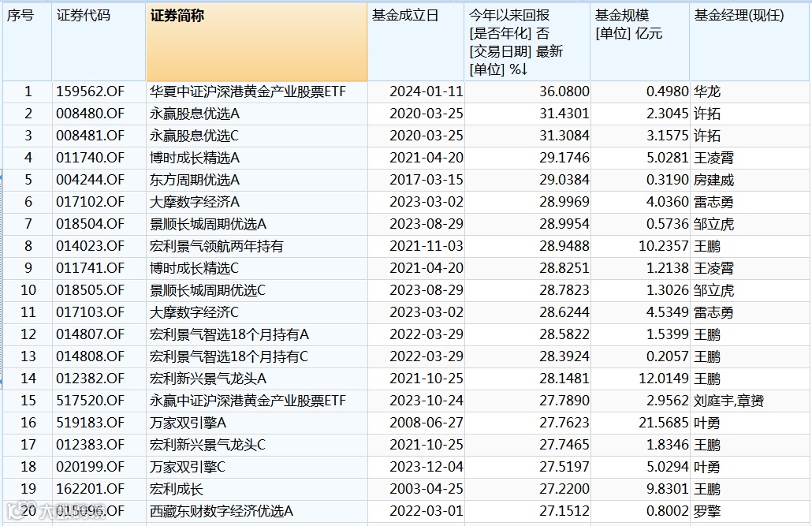Click fund size value 0.4980
This screenshot has width=812, height=526.
tap(668, 91)
